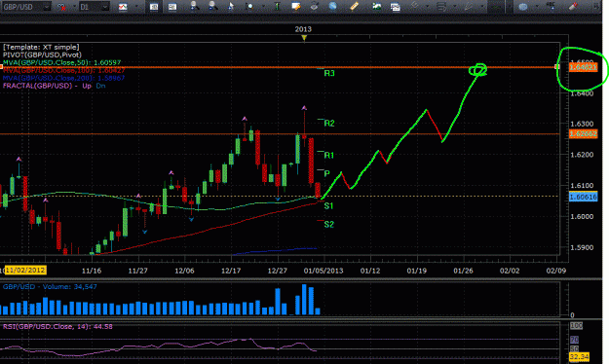Image resolution: width=609 pixels, height=364 pixels.
Task: Click the S1 pivot level label
Action: (x=328, y=206)
